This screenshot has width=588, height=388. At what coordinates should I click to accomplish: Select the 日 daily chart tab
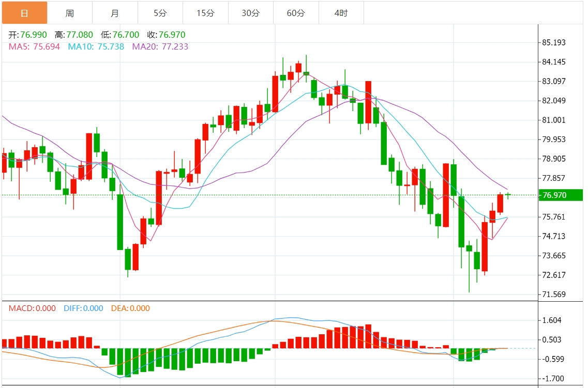tap(25, 13)
